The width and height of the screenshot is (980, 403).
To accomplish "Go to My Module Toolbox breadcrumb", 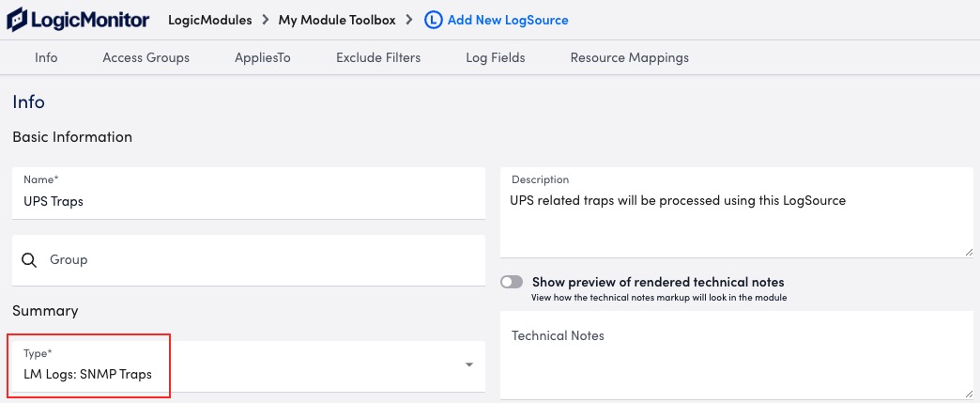I will point(337,20).
